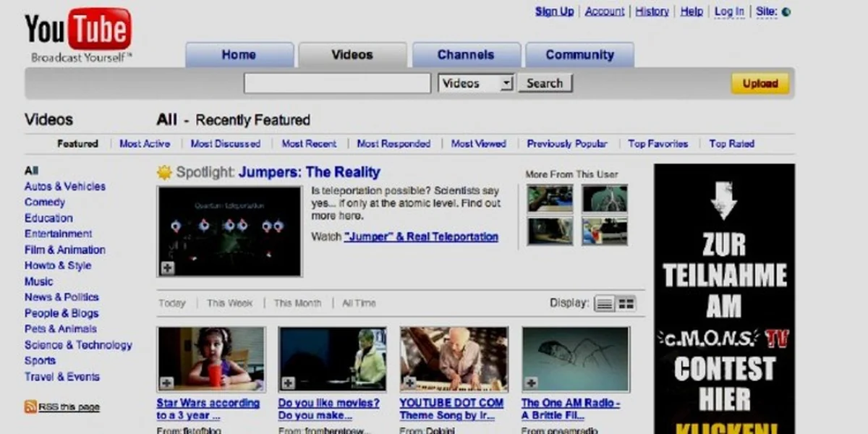Open the Jumpers Spotlight video thumbnail
Image resolution: width=868 pixels, height=434 pixels.
tap(229, 230)
